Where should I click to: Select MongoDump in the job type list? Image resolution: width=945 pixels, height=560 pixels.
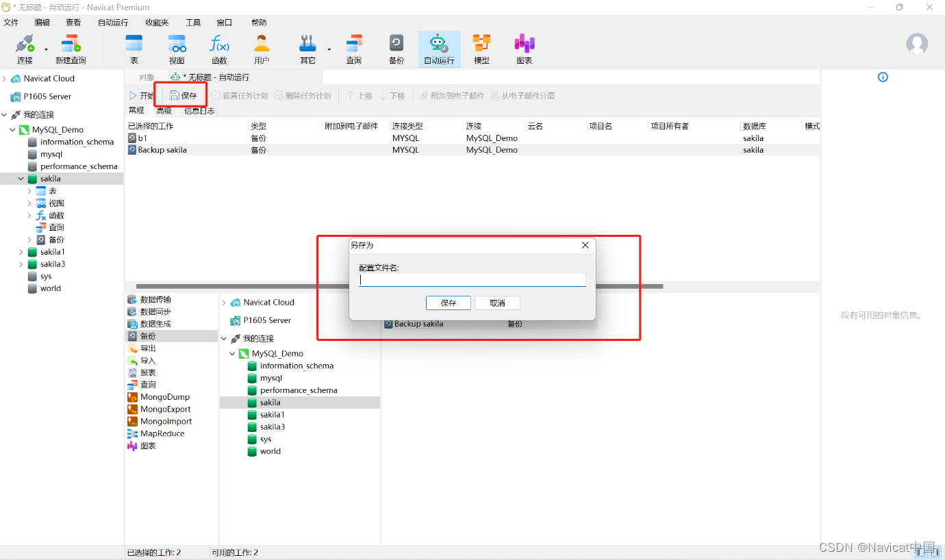click(x=159, y=397)
